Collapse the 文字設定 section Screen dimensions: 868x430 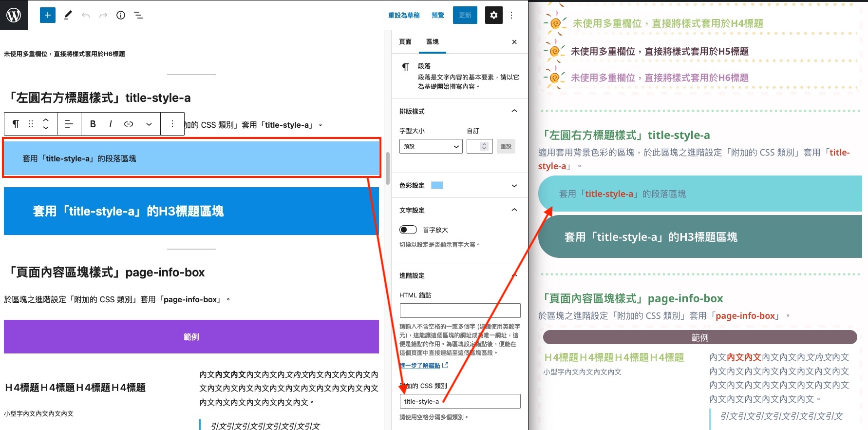tap(459, 210)
